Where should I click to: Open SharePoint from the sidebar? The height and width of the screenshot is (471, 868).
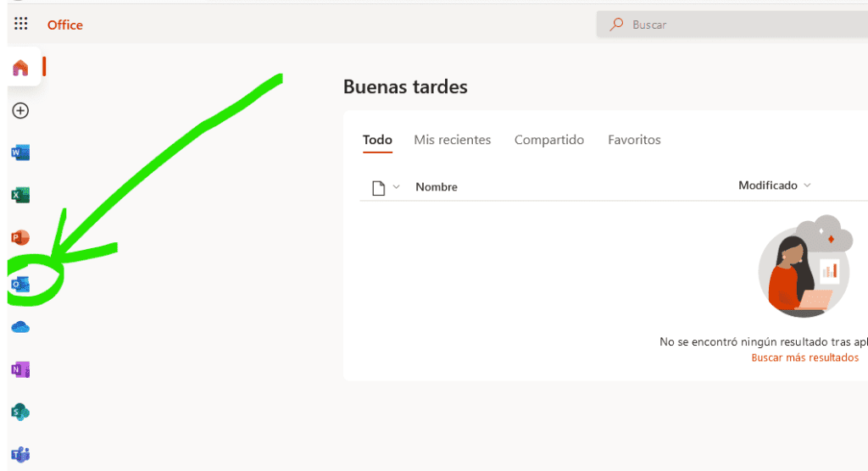(20, 412)
